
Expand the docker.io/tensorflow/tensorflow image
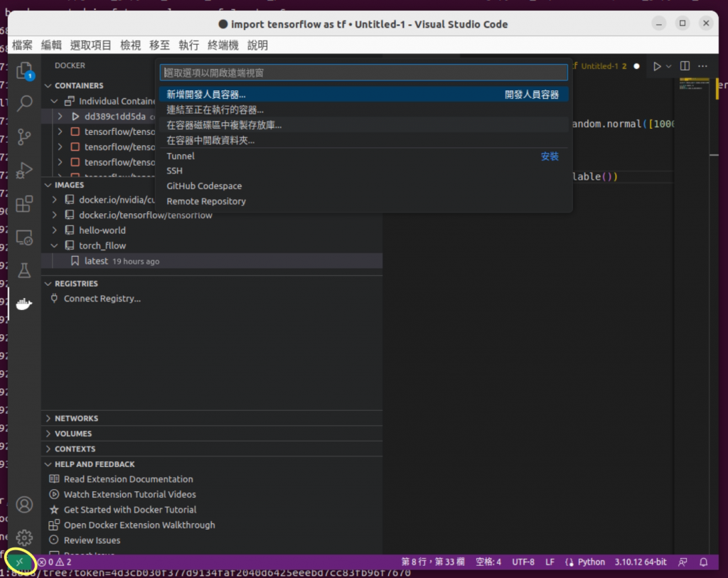(54, 215)
